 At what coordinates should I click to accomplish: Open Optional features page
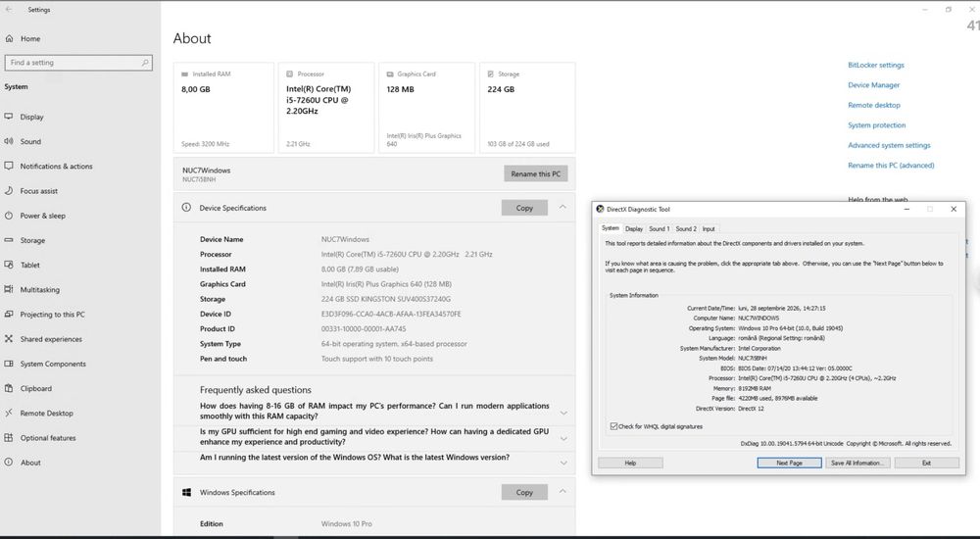pyautogui.click(x=48, y=438)
